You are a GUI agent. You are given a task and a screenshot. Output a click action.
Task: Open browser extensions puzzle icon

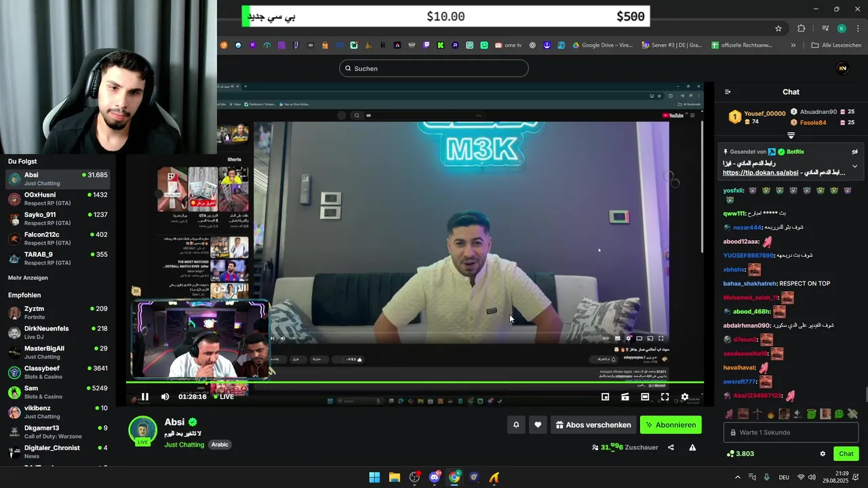click(802, 28)
